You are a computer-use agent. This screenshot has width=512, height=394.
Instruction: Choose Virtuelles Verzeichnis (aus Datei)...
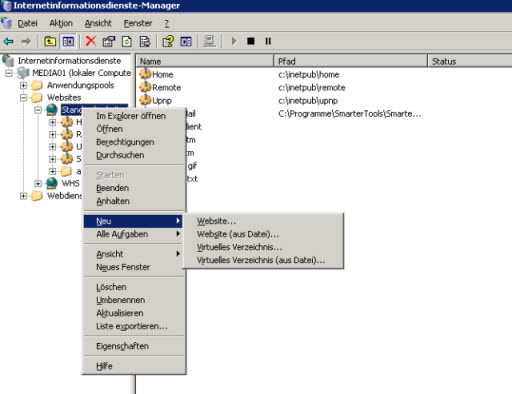coord(263,260)
